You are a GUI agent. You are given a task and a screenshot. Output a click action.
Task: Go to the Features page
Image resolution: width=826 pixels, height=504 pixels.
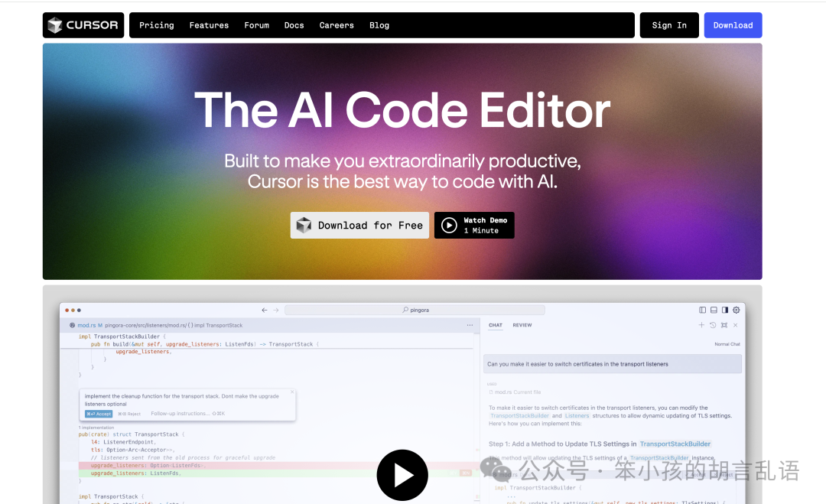[x=209, y=25]
